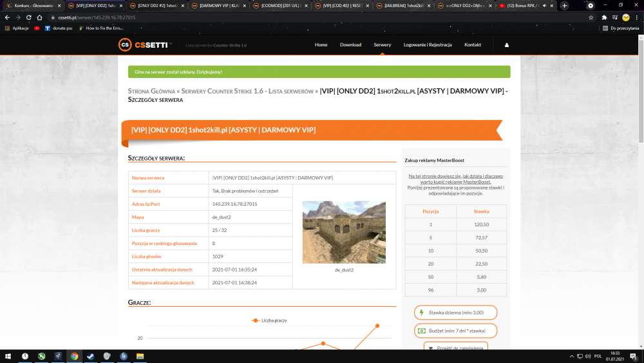Open the How to Fix the Erro... bookmark

(100, 28)
